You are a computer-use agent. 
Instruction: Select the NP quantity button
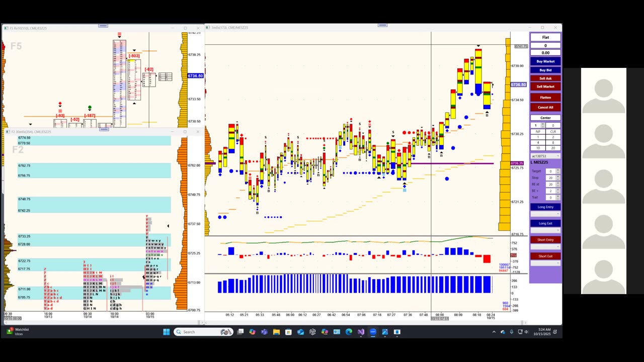538,132
